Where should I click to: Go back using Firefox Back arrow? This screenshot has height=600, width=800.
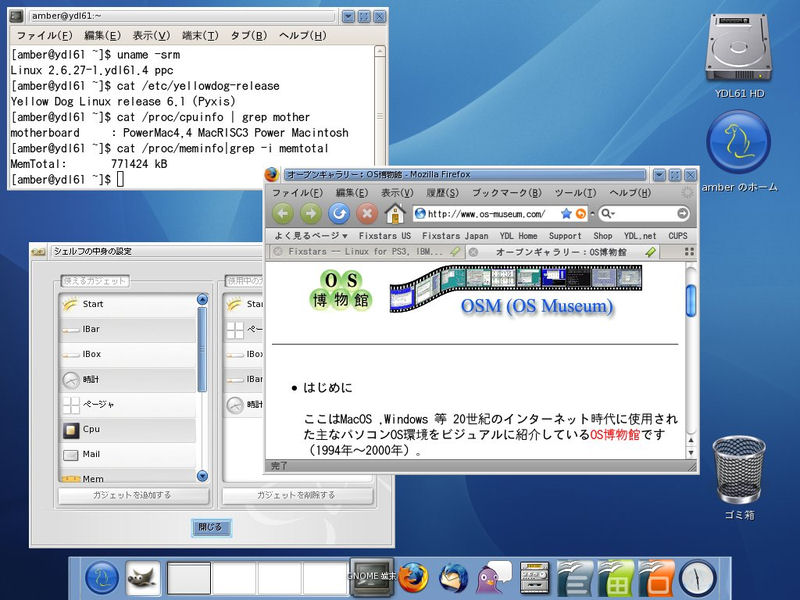pos(283,213)
